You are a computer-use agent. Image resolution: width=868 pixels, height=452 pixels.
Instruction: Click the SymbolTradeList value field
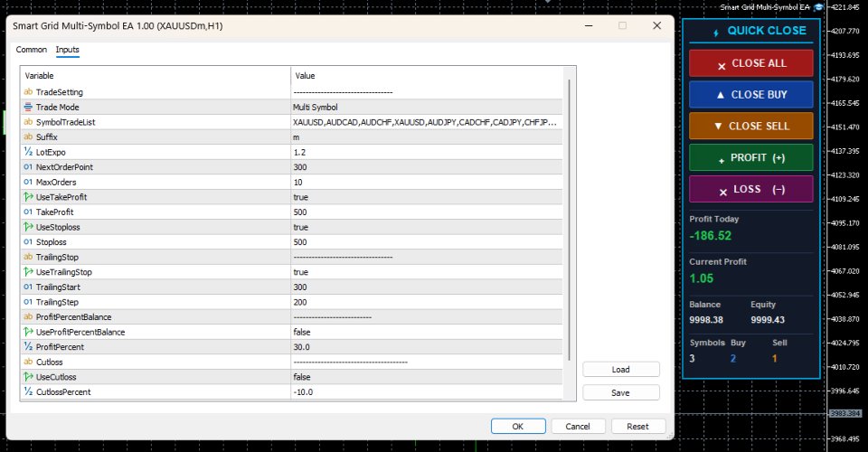(x=426, y=122)
